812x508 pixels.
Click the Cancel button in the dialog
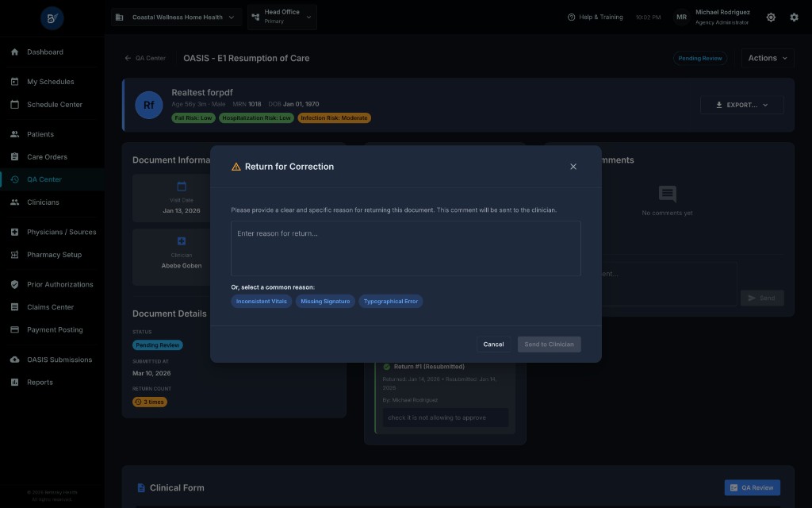coord(493,344)
